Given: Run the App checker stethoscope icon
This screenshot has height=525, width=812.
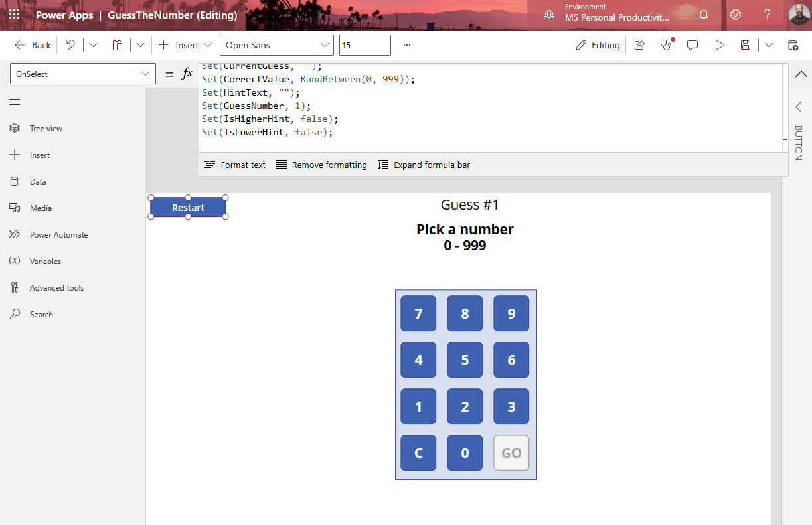Looking at the screenshot, I should coord(666,44).
